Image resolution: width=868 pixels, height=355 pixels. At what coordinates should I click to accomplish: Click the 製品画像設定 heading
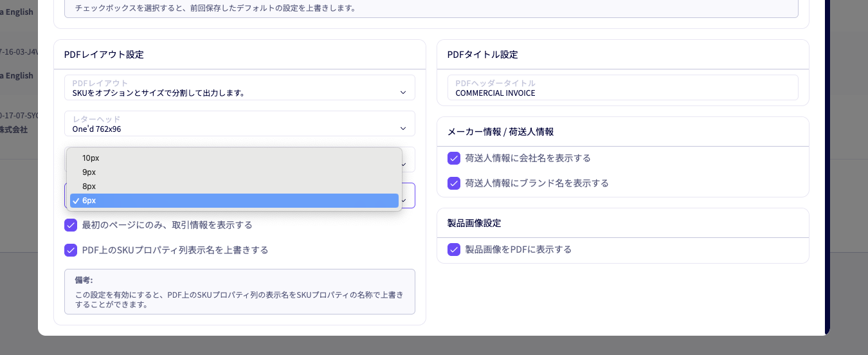pyautogui.click(x=475, y=223)
